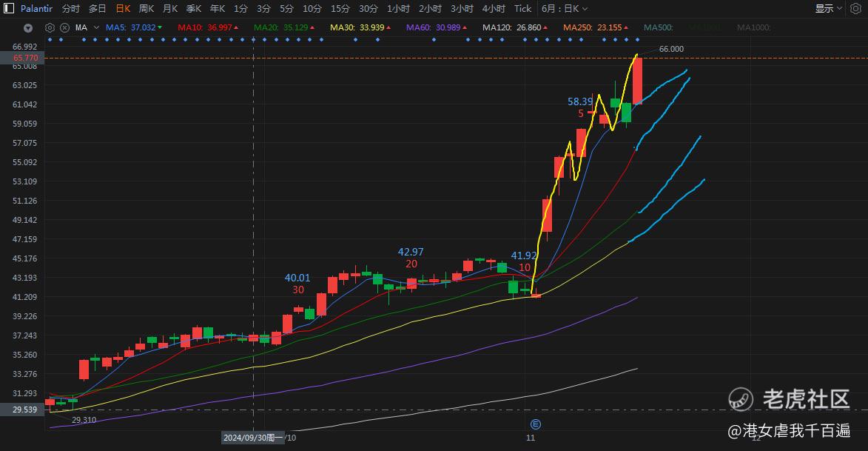Switch to 15分 fifteen-minute chart
This screenshot has width=868, height=451.
[x=340, y=8]
